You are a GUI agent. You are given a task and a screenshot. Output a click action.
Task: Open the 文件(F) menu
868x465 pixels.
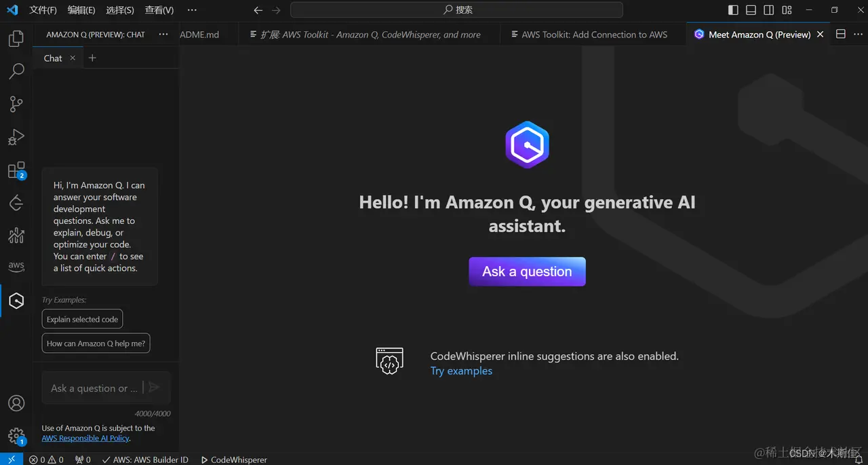[43, 10]
